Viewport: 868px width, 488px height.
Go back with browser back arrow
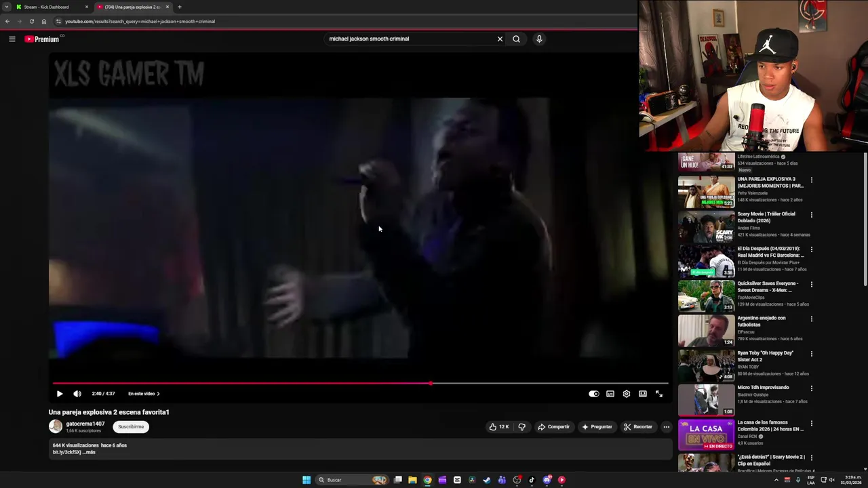point(7,21)
